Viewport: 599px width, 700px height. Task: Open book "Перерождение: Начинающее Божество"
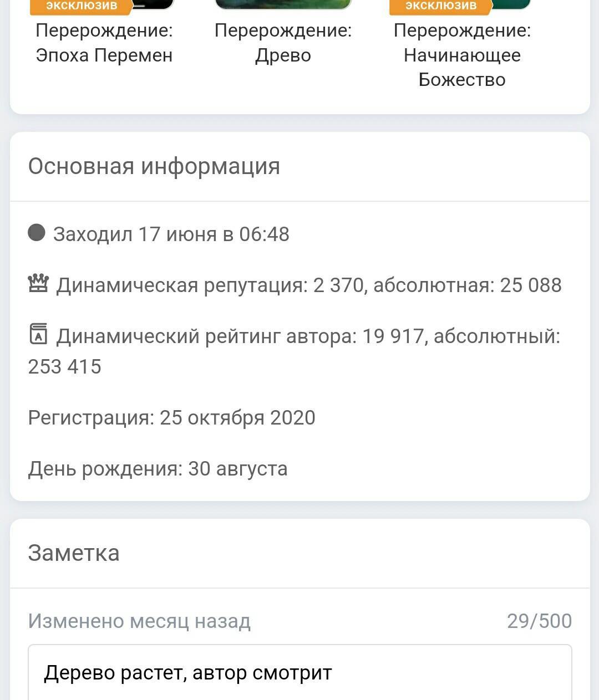(x=462, y=55)
